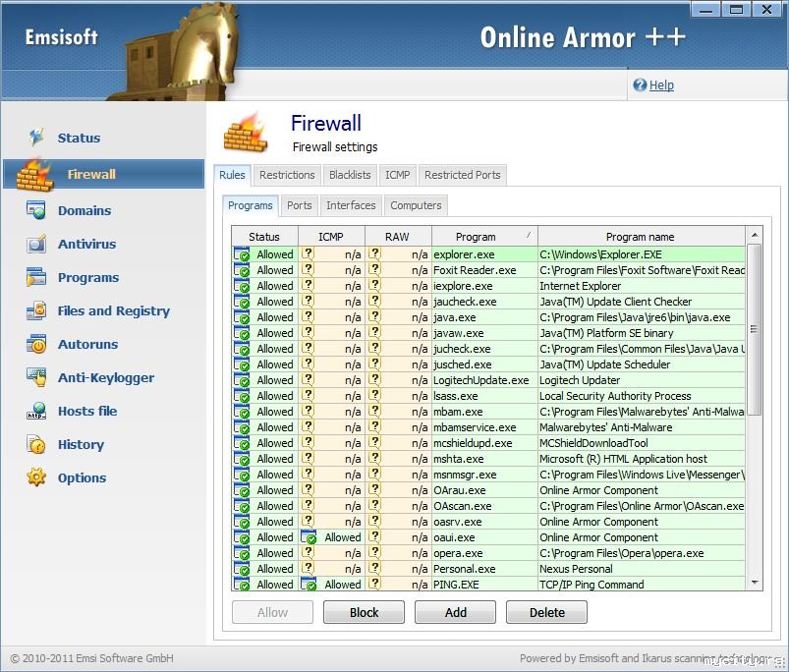
Task: Click the rules list vertical scrollbar thumb
Action: point(755,329)
